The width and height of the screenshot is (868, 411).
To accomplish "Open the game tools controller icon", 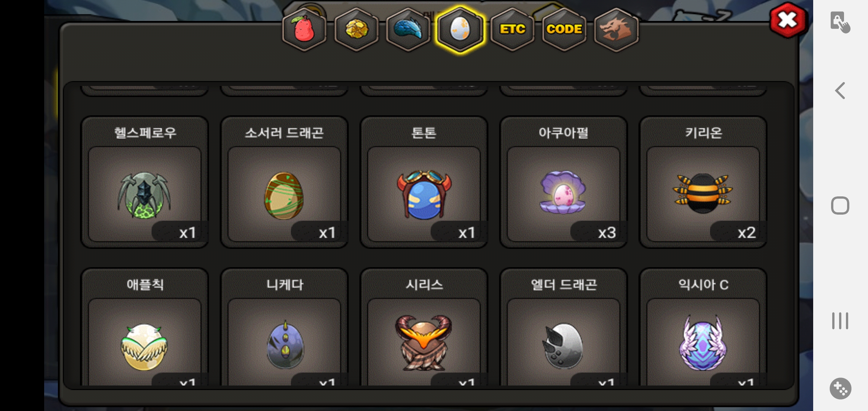I will point(841,389).
